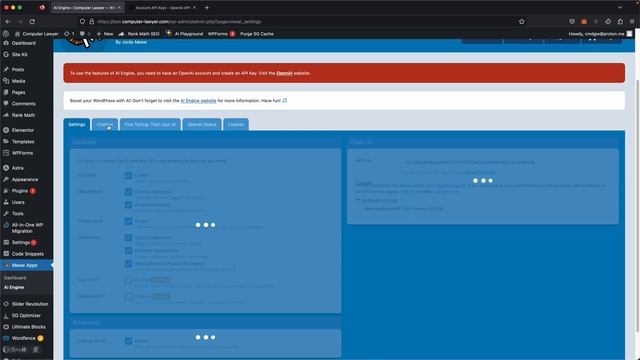Go back with browser back arrow
This screenshot has height=360, width=640.
coord(8,22)
